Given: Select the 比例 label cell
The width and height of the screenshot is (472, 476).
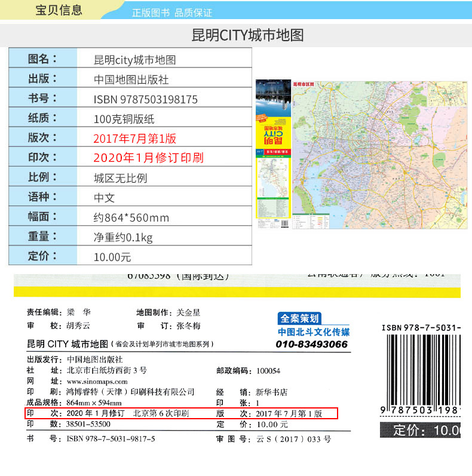Looking at the screenshot, I should (43, 177).
